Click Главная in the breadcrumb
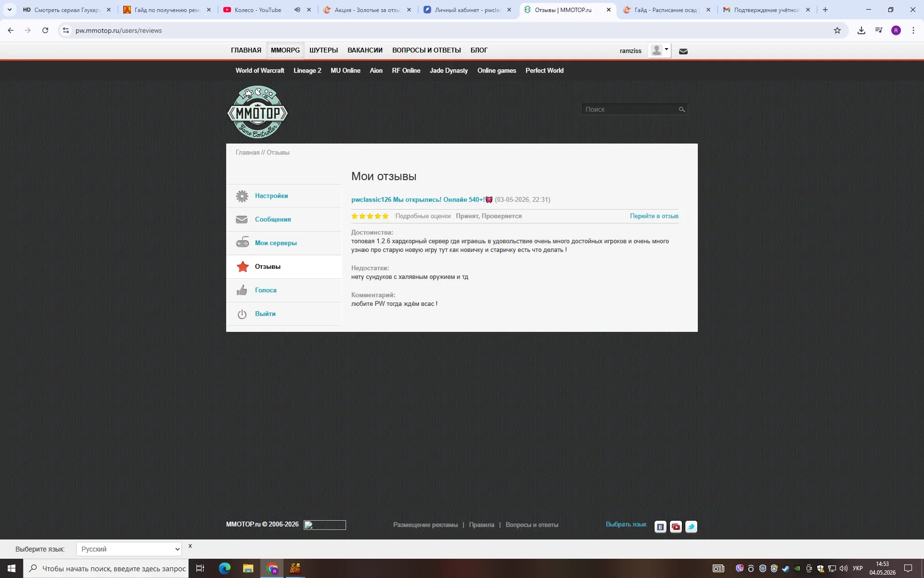The image size is (924, 578). coord(247,152)
